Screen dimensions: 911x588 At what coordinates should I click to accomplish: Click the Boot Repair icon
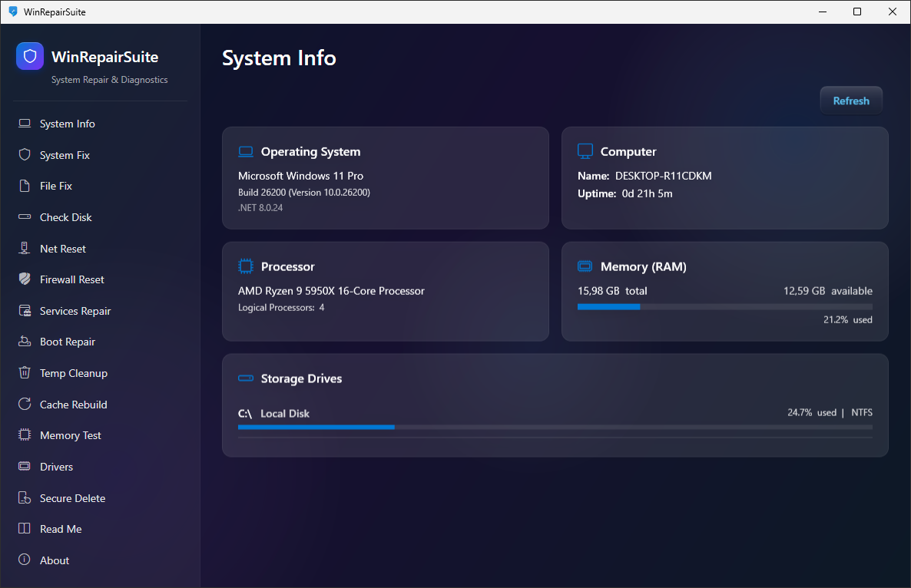point(25,342)
